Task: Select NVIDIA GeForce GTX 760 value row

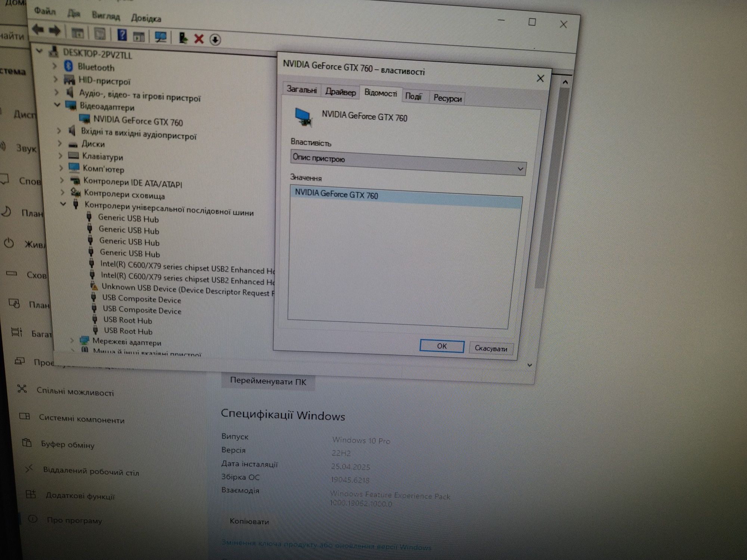Action: pyautogui.click(x=406, y=197)
